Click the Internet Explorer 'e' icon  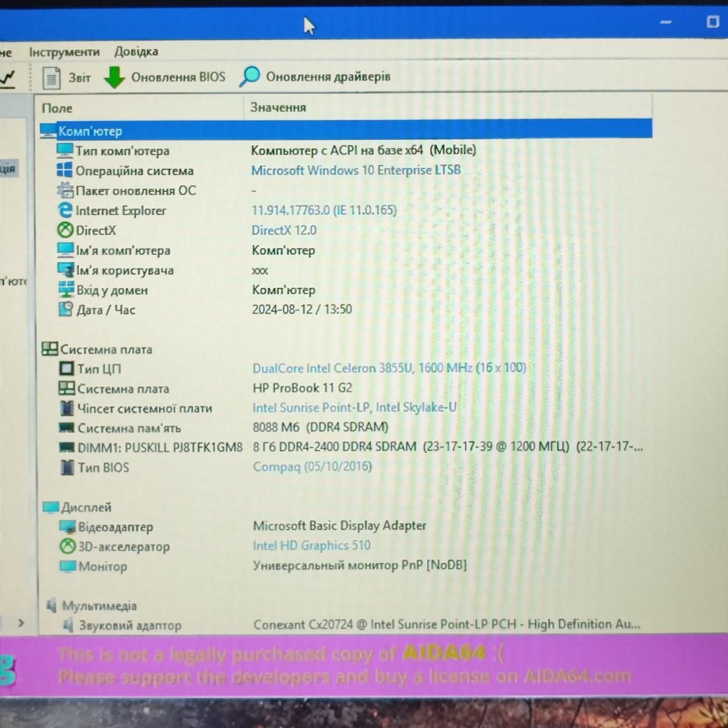pyautogui.click(x=65, y=210)
